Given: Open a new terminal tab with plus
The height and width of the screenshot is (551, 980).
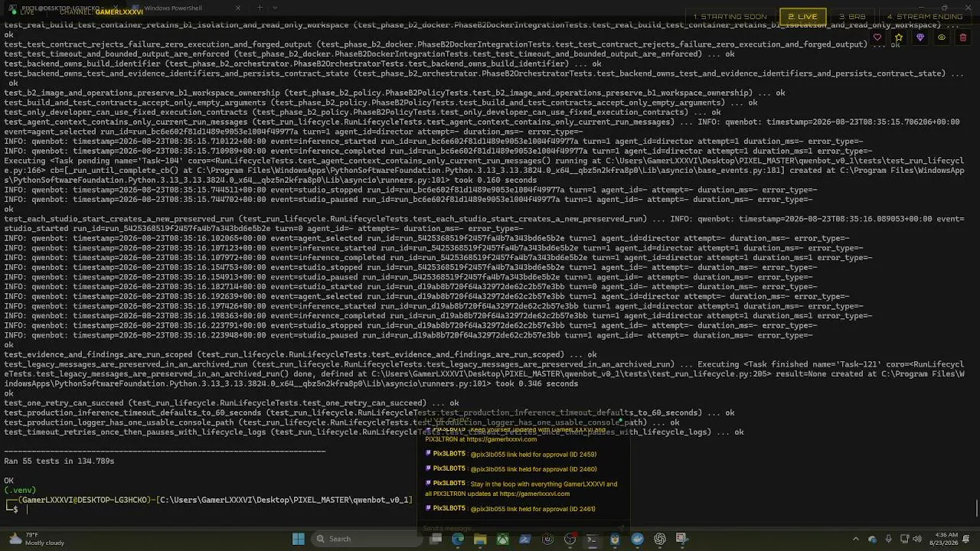Looking at the screenshot, I should tap(260, 8).
